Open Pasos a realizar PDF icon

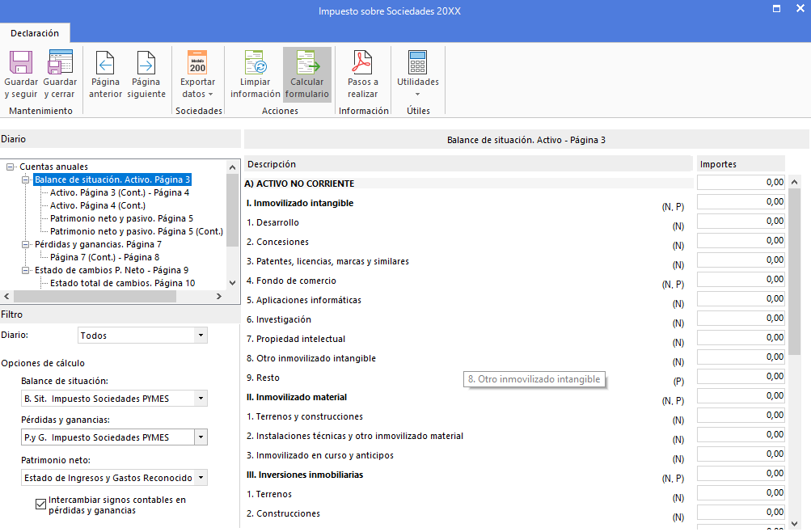tap(362, 62)
